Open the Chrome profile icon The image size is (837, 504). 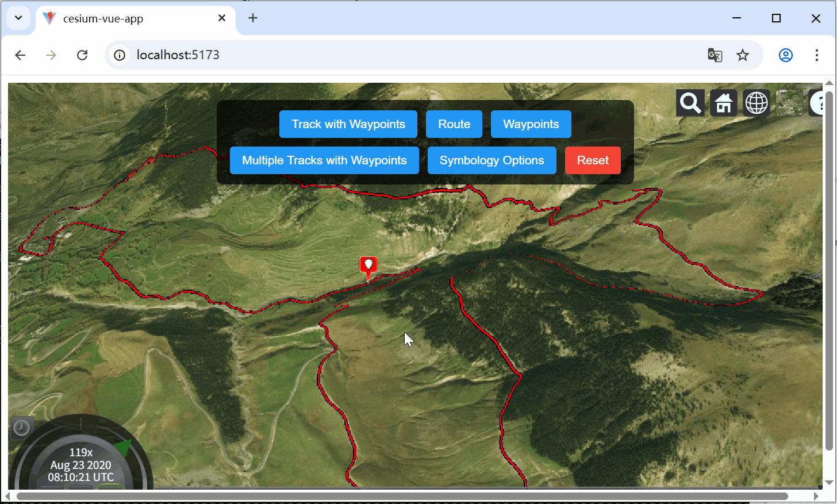[x=786, y=55]
